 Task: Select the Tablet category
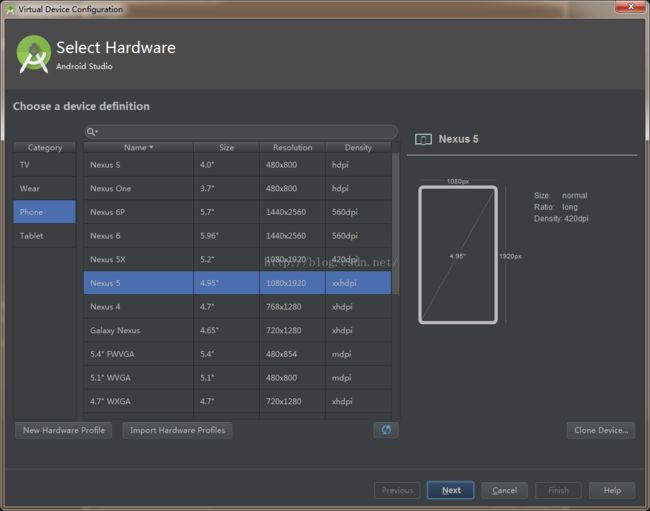coord(44,236)
